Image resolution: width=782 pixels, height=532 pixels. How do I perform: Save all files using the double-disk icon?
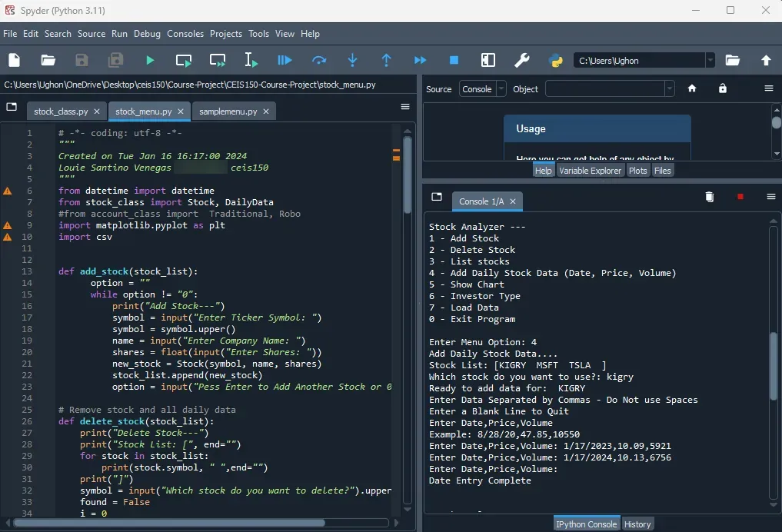click(115, 60)
